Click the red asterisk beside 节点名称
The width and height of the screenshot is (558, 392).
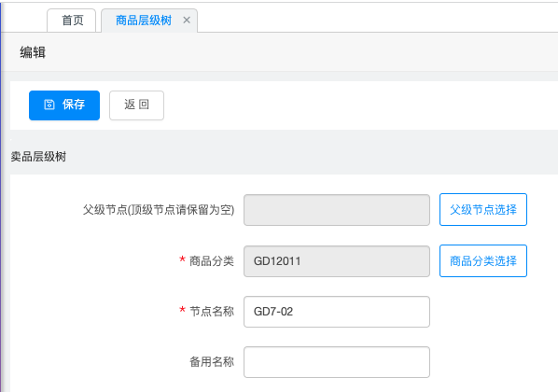coord(182,309)
